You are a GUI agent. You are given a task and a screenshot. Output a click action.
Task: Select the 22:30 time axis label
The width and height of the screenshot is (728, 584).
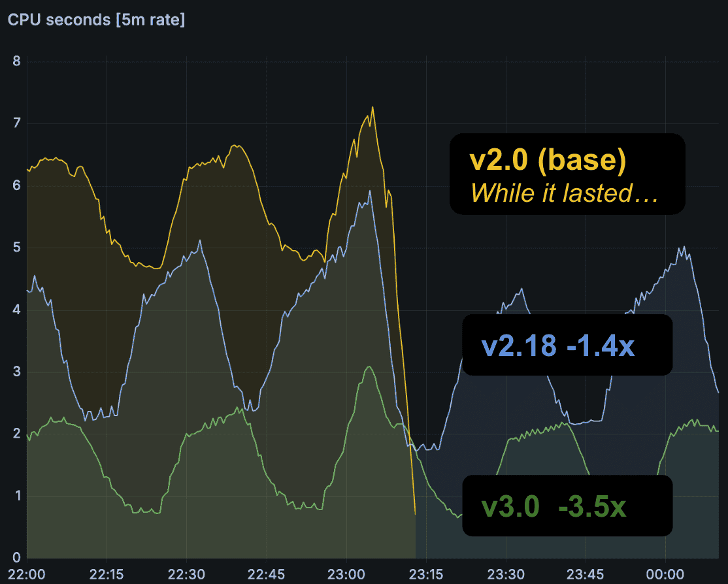click(186, 574)
